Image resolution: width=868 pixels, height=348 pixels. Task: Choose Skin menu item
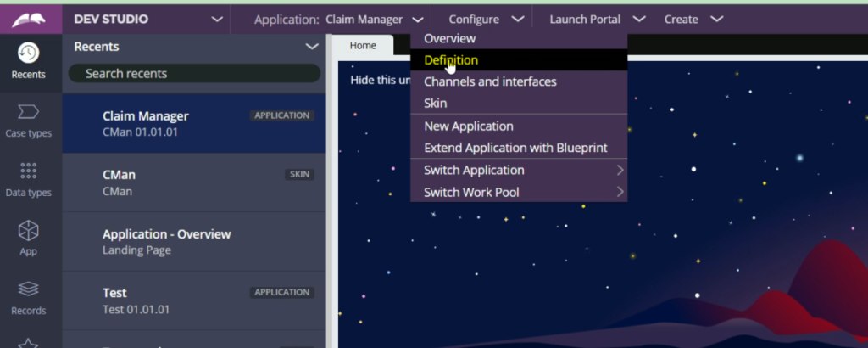pos(519,103)
